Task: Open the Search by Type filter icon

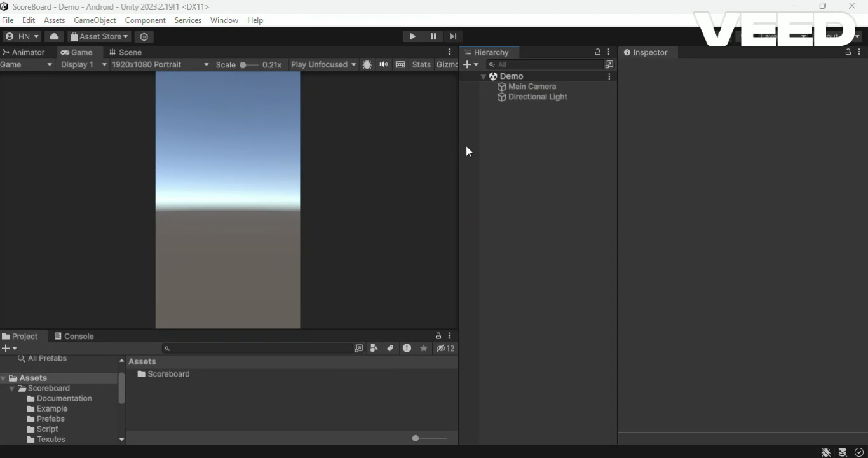Action: click(374, 348)
